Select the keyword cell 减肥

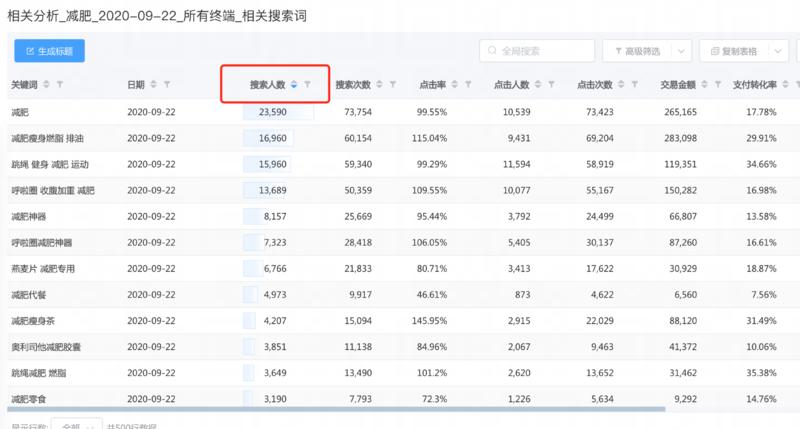coord(20,112)
